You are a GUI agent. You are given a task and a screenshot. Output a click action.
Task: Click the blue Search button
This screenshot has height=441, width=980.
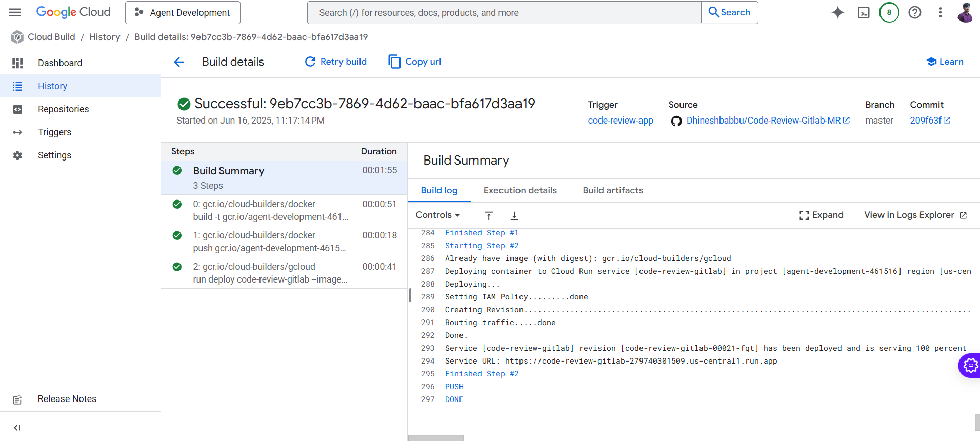(x=729, y=12)
